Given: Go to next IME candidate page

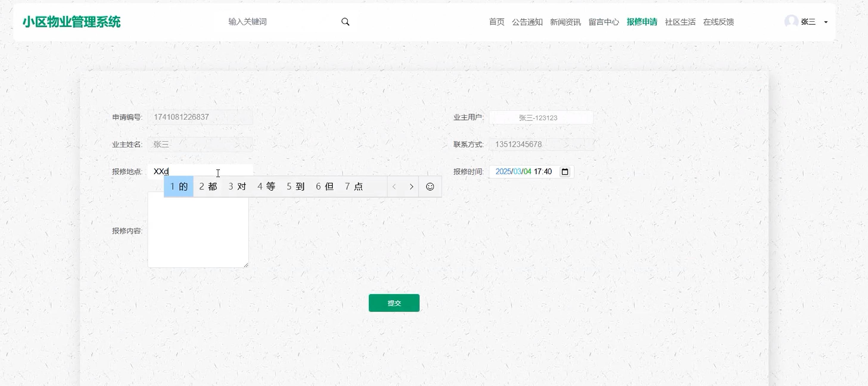Looking at the screenshot, I should [411, 187].
